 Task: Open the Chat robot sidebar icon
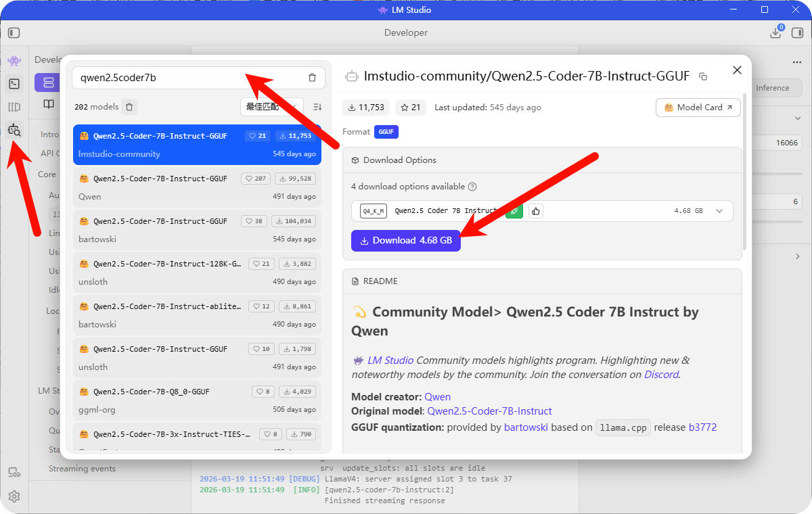(14, 61)
